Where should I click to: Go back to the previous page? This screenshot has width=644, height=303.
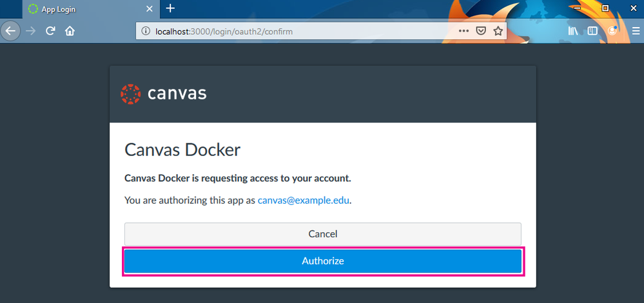[10, 31]
